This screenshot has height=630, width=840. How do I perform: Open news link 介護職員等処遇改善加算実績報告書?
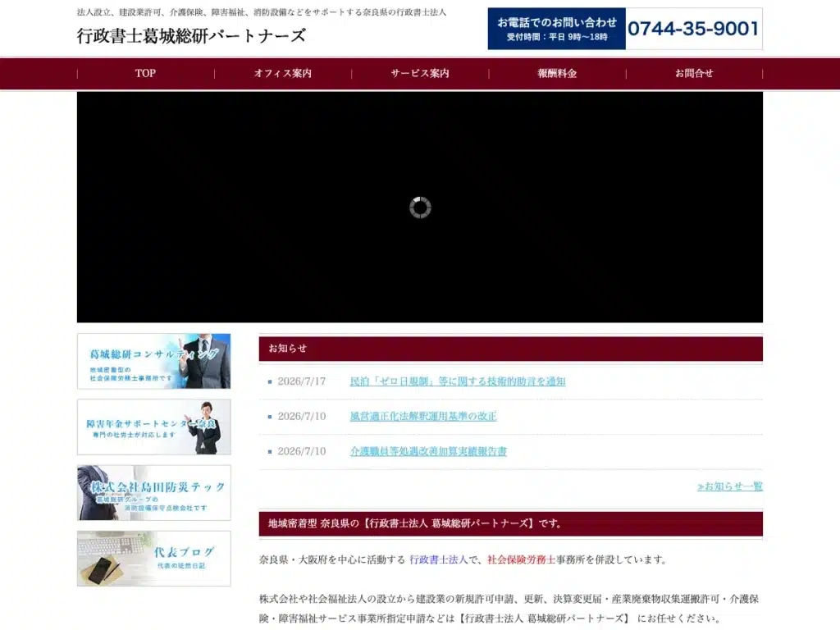point(428,451)
